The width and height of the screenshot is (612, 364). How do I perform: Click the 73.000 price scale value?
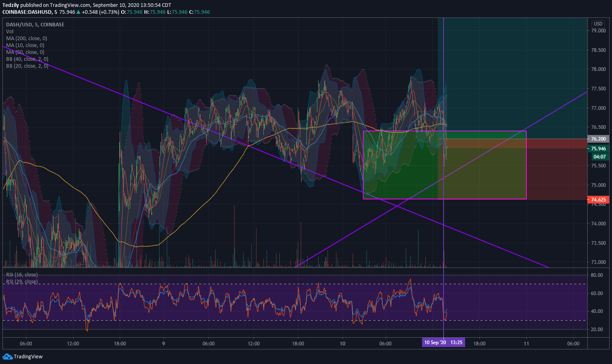click(x=598, y=262)
